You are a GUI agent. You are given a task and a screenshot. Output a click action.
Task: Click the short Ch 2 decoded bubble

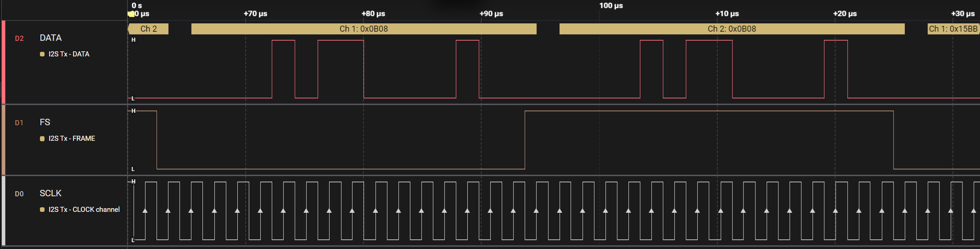click(x=148, y=29)
